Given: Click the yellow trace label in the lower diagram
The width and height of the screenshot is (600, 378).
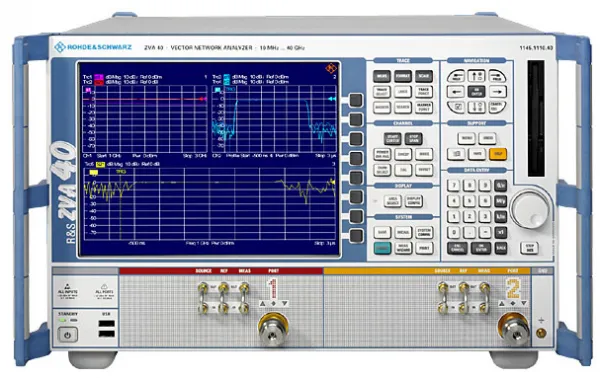Looking at the screenshot, I should point(100,164).
